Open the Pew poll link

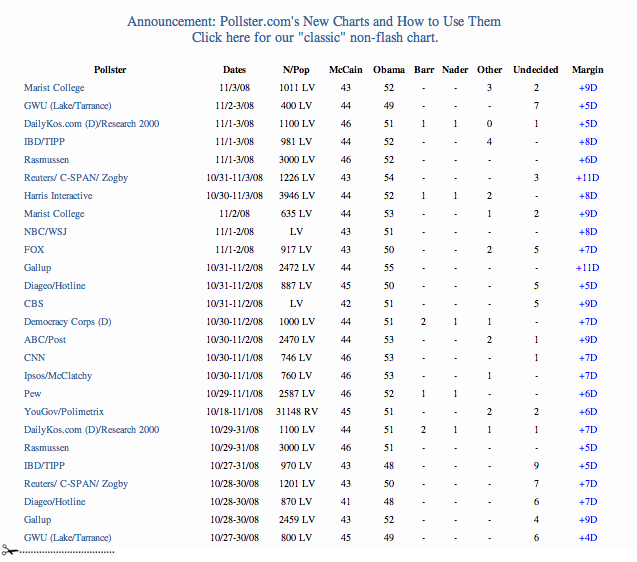coord(33,394)
